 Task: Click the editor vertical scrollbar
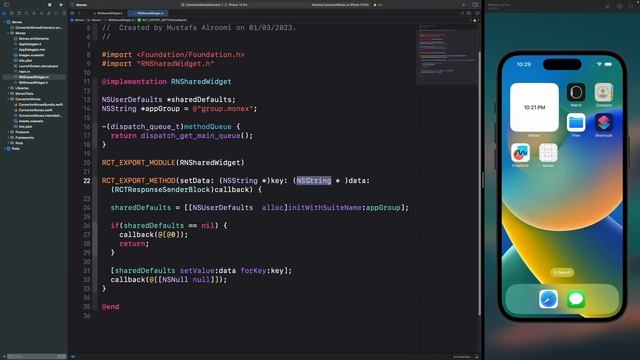click(479, 184)
